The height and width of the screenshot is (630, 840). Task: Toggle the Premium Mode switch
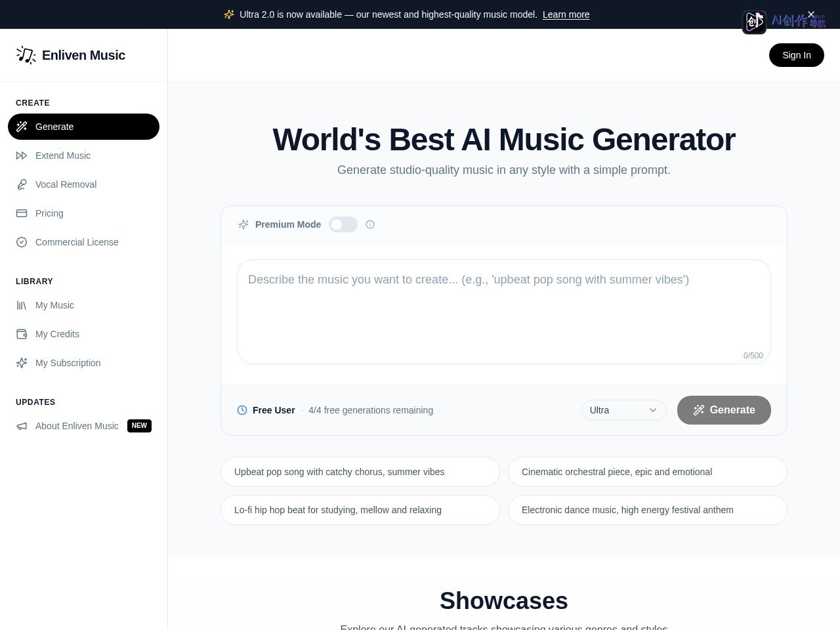343,224
